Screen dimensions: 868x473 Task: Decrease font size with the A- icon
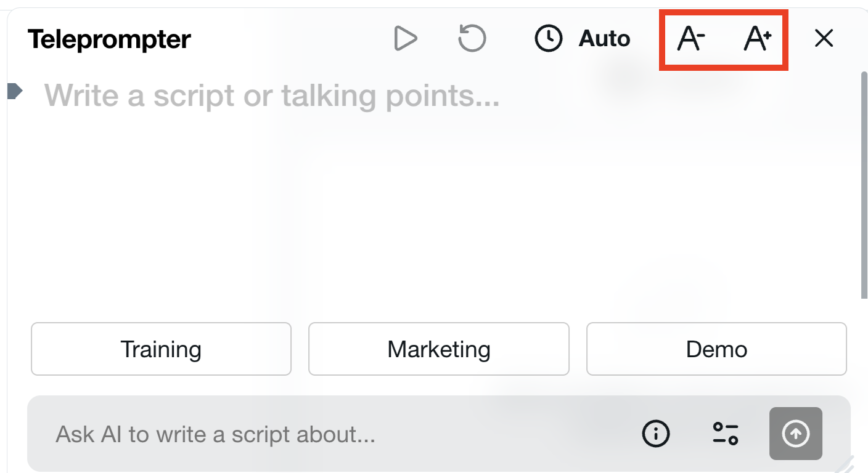click(x=691, y=39)
